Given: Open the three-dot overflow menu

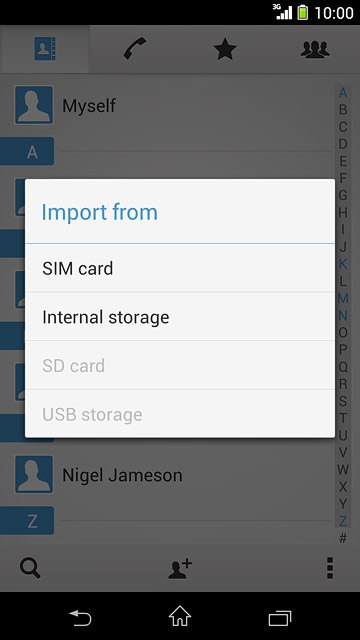Looking at the screenshot, I should pos(330,568).
